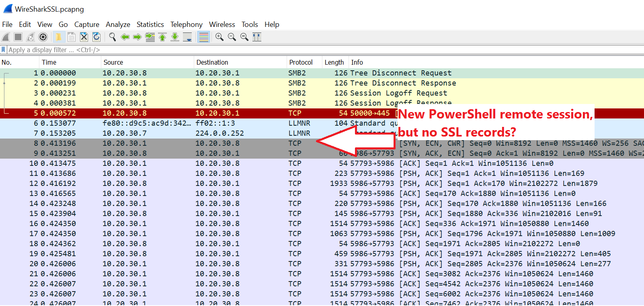This screenshot has width=644, height=306.
Task: Open the Go menu
Action: point(63,24)
